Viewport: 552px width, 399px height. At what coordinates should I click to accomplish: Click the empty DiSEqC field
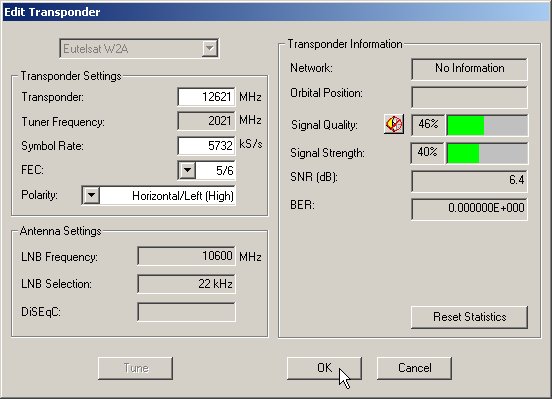point(186,312)
